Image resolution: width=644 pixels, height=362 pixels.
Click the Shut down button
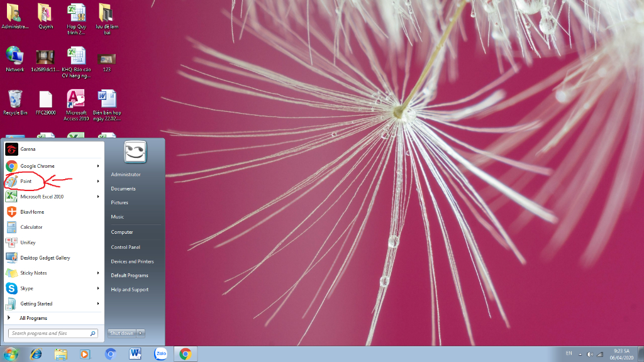[x=122, y=333]
